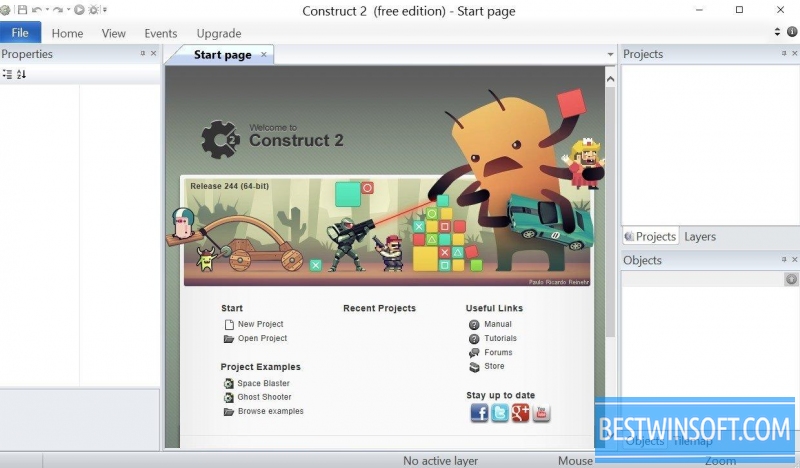Click the Browse examples link
800x468 pixels.
(x=270, y=411)
